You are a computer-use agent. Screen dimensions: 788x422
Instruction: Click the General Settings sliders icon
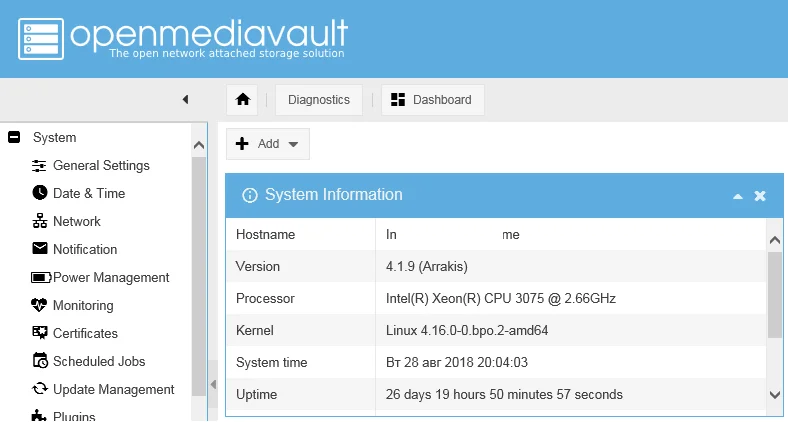(x=39, y=166)
